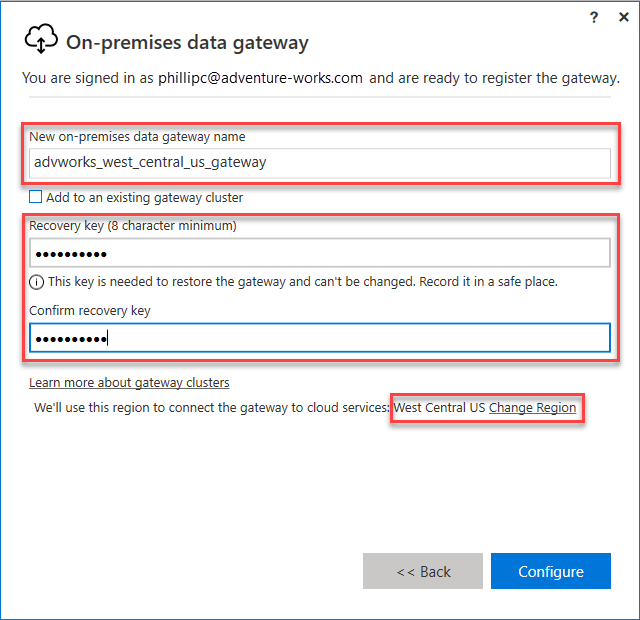The image size is (640, 620).
Task: Click the phillipc@adventure-works.com email text
Action: pos(260,78)
